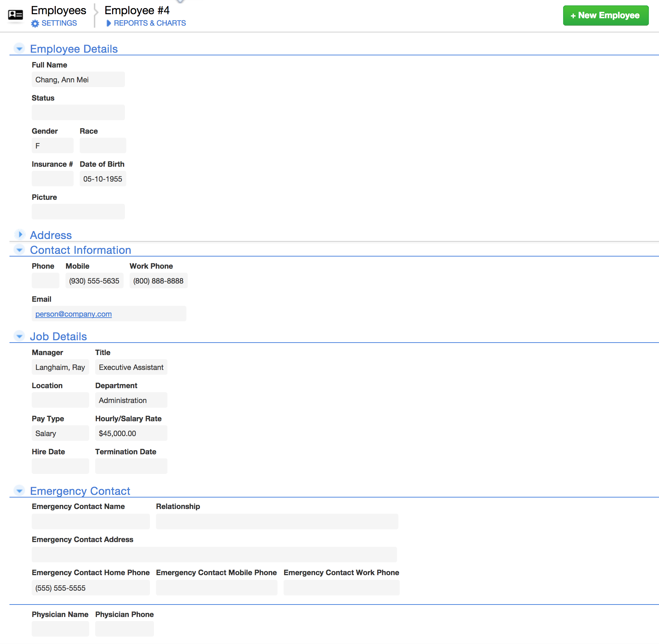659x644 pixels.
Task: Click the empty Picture field
Action: [x=78, y=212]
